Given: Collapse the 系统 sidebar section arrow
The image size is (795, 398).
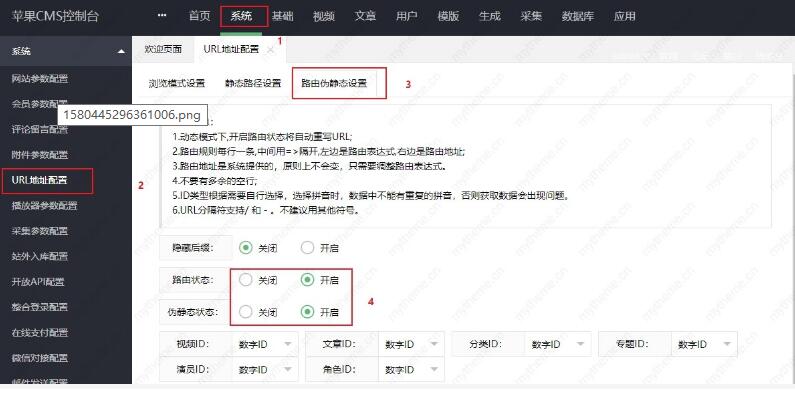Looking at the screenshot, I should pos(121,51).
